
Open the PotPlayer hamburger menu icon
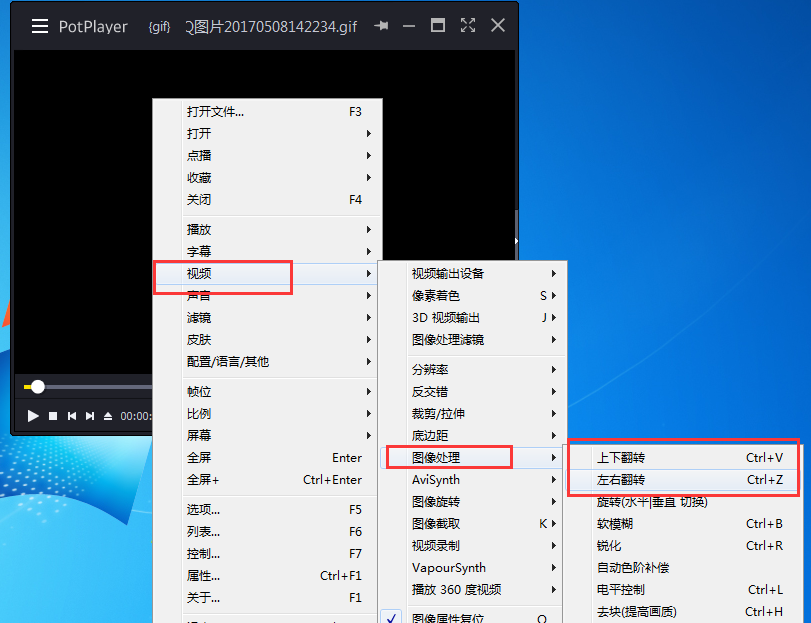pyautogui.click(x=40, y=26)
